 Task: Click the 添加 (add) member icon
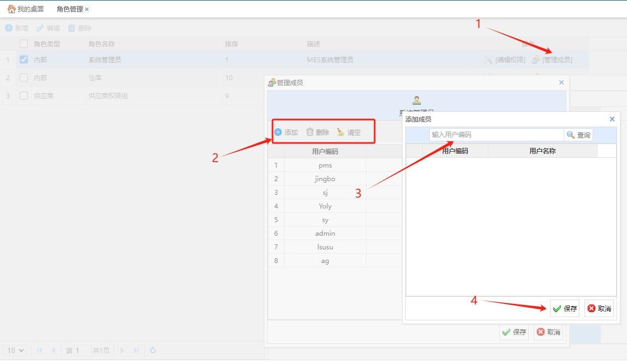[x=278, y=132]
